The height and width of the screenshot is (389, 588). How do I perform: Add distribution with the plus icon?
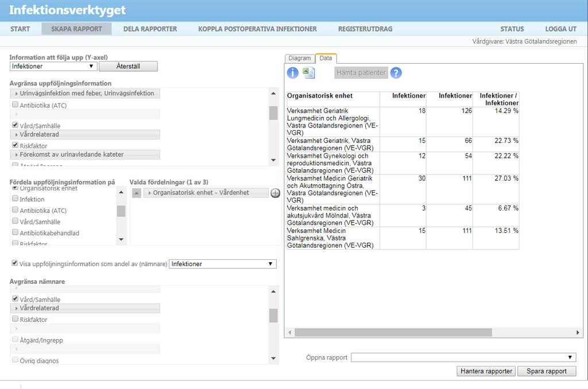tap(275, 193)
